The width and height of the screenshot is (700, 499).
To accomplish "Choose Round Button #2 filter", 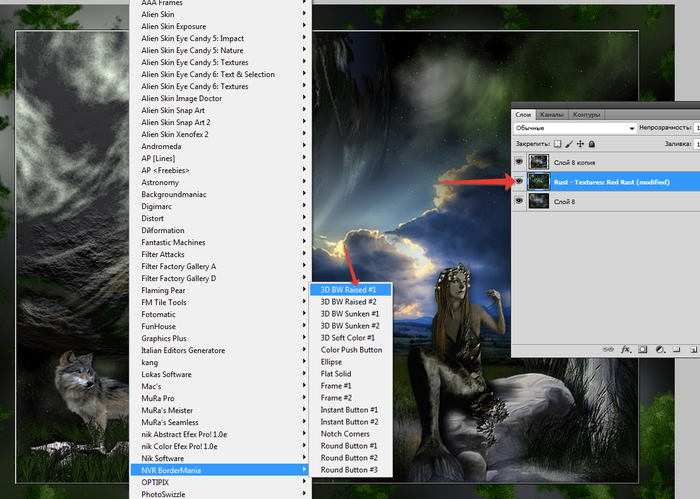I will point(350,458).
